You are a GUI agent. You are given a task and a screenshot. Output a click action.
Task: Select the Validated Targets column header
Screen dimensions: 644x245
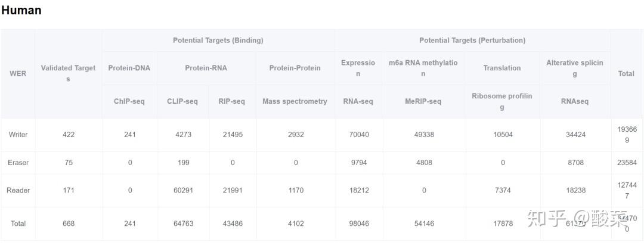68,73
